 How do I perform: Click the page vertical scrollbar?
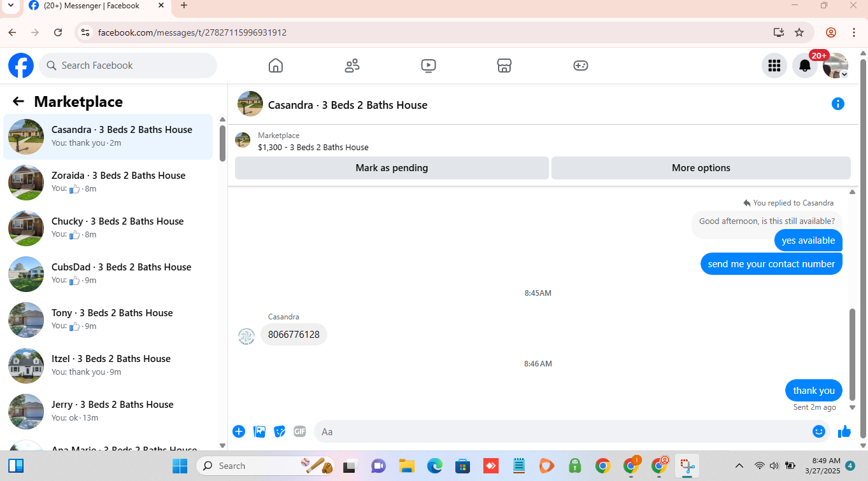[864, 248]
